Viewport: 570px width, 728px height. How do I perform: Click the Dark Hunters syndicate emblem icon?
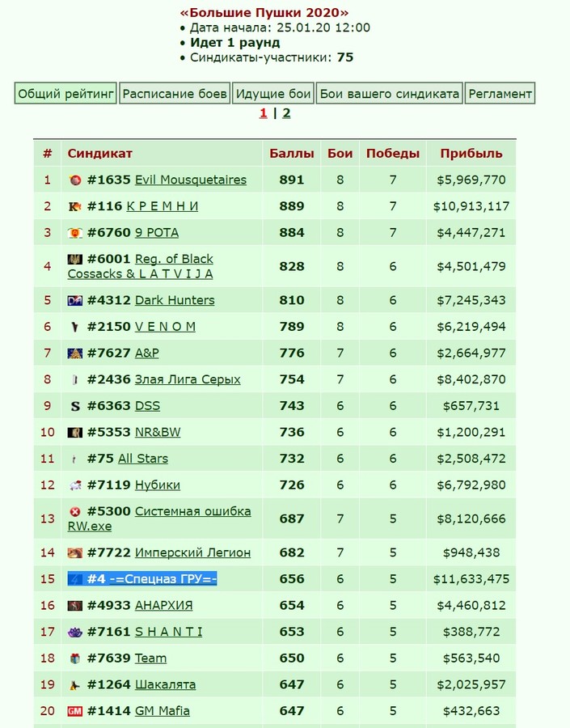(x=74, y=301)
